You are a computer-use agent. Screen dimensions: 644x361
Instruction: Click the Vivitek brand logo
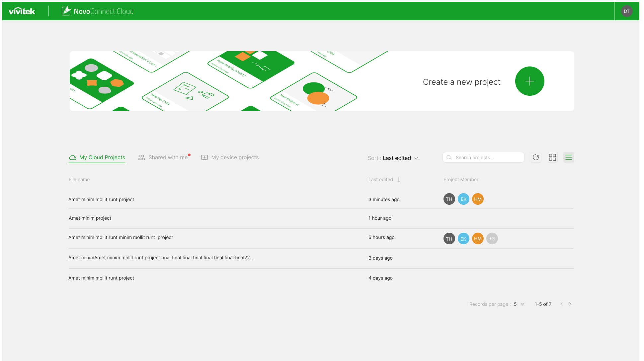tap(22, 11)
